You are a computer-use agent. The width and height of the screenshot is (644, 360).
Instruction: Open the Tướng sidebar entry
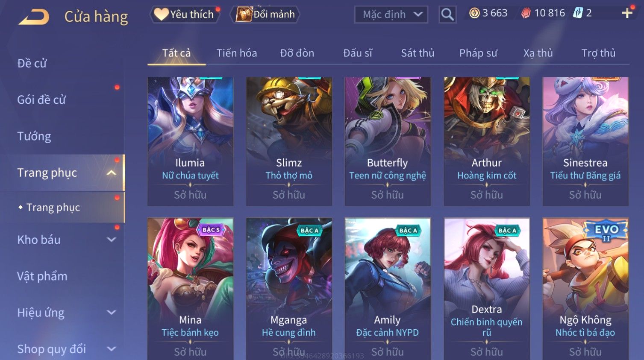[x=34, y=136]
